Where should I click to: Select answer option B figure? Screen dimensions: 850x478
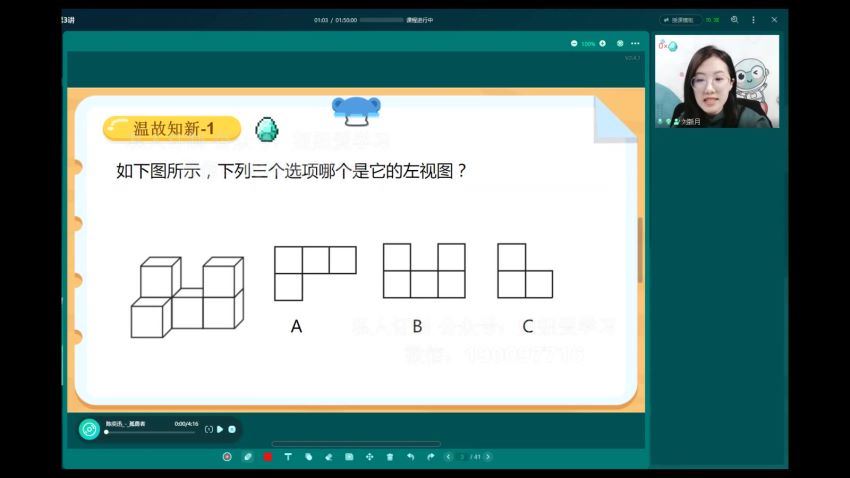coord(424,270)
